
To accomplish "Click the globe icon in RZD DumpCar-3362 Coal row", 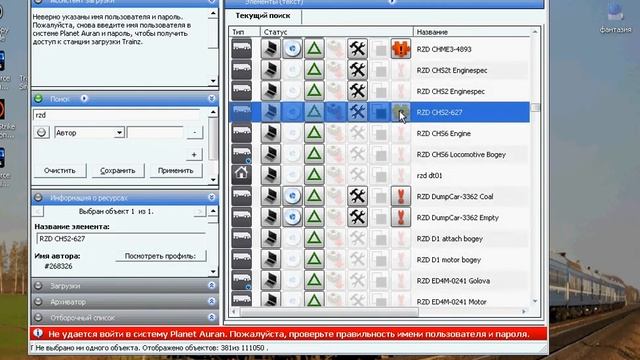I will [292, 196].
